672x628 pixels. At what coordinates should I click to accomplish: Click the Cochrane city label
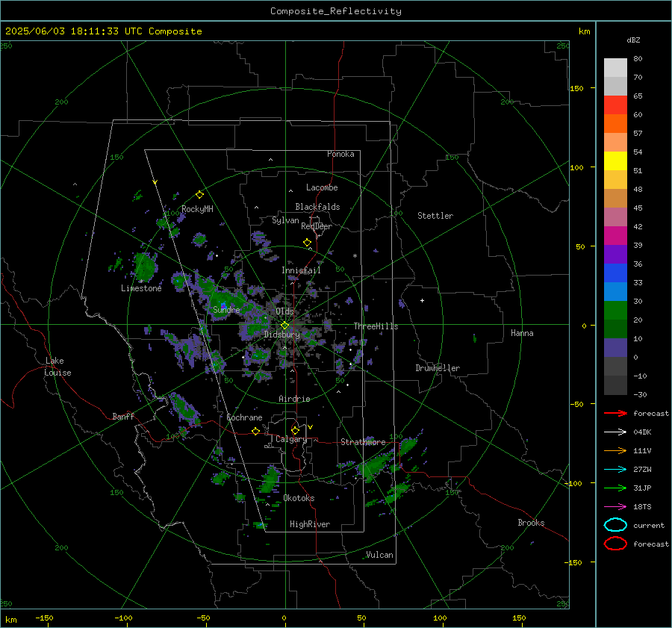point(244,417)
